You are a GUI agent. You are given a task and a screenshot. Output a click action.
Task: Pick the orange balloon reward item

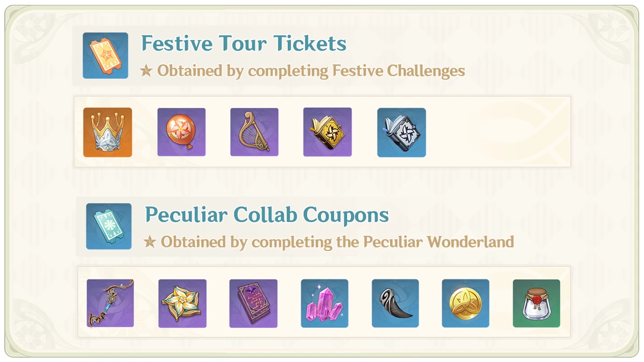(x=181, y=132)
